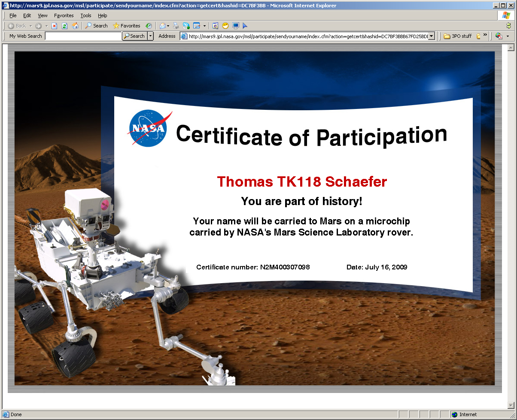The height and width of the screenshot is (420, 517).
Task: Minimize the Internet Explorer window
Action: pyautogui.click(x=496, y=6)
